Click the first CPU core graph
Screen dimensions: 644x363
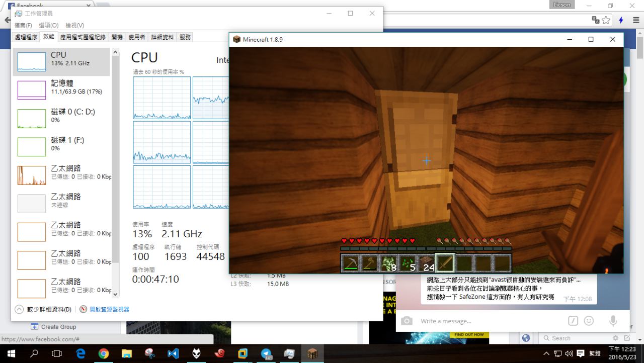coord(162,98)
